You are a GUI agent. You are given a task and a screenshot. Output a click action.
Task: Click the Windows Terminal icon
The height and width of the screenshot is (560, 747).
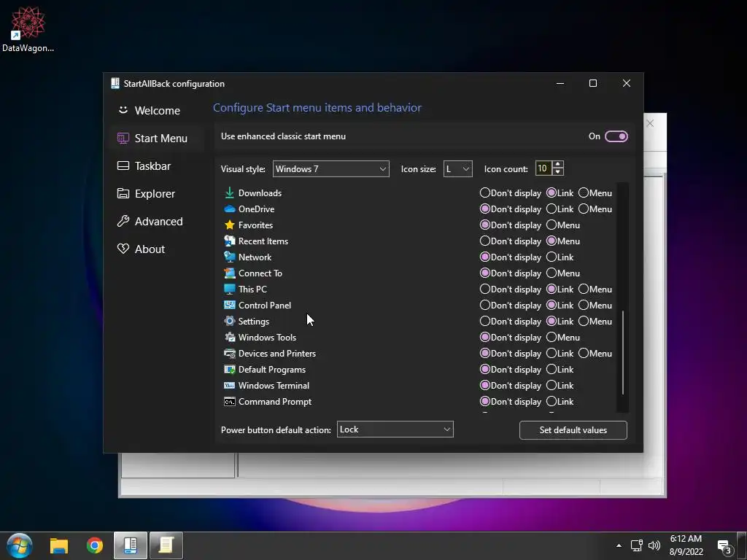click(x=229, y=385)
